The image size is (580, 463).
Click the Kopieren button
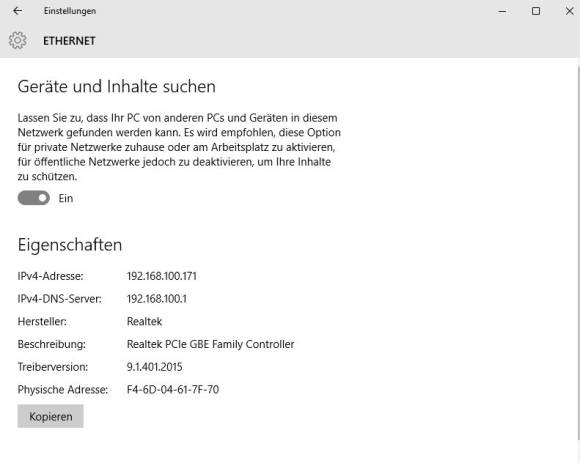click(50, 416)
